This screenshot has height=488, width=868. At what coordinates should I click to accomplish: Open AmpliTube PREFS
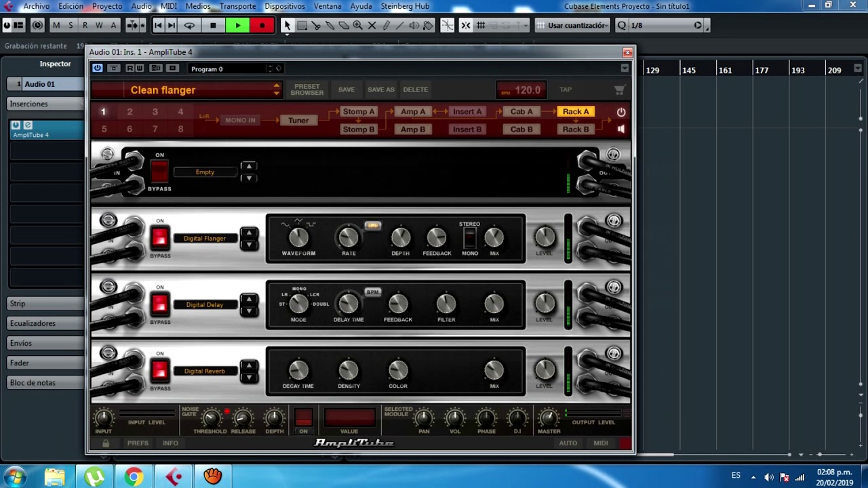coord(138,443)
